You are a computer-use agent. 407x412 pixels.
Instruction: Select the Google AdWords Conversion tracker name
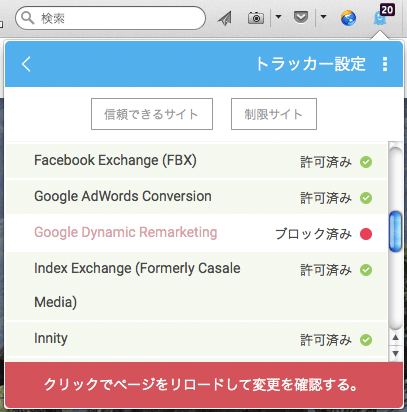[123, 197]
